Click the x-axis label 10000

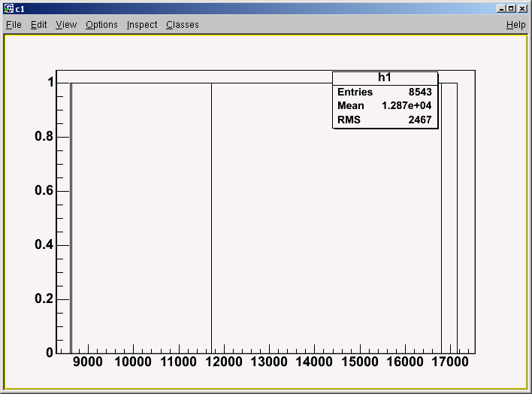(133, 362)
